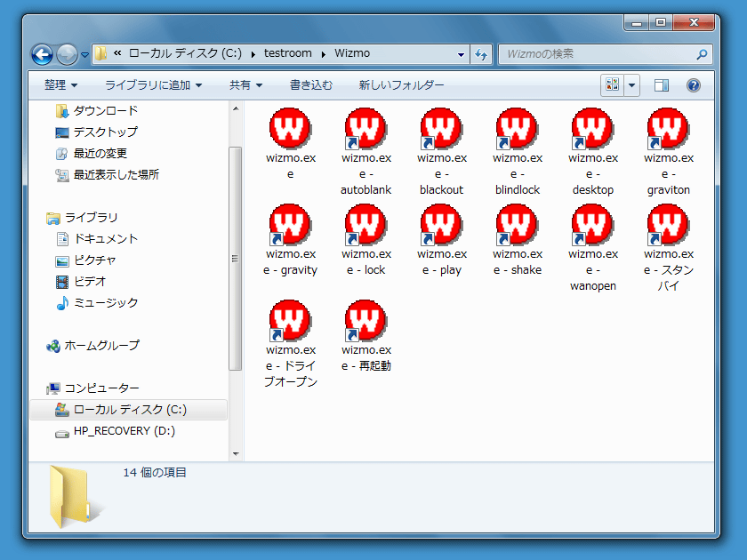The width and height of the screenshot is (747, 560).
Task: Select ローカル ディスク (C:) in navigation pane
Action: click(129, 410)
